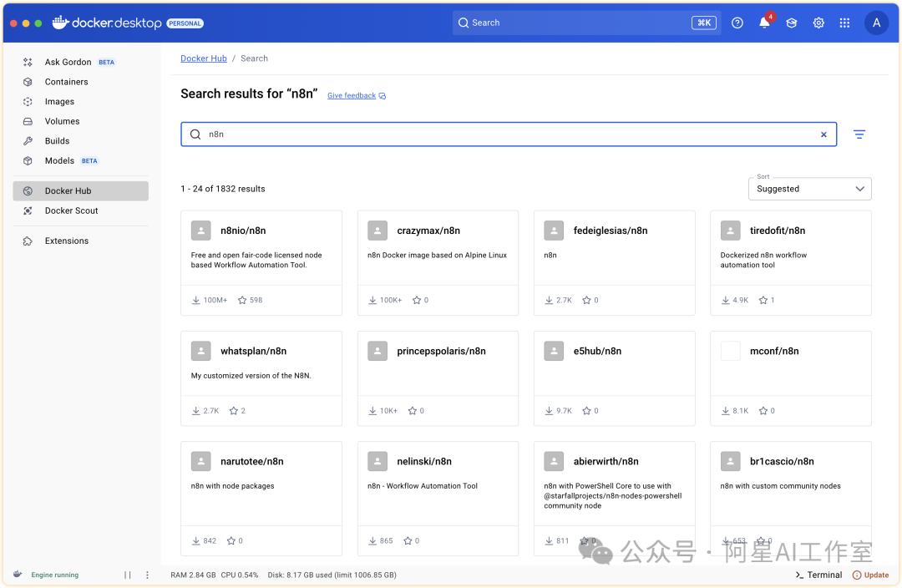Follow the Docker Hub breadcrumb link
The width and height of the screenshot is (902, 588).
204,58
